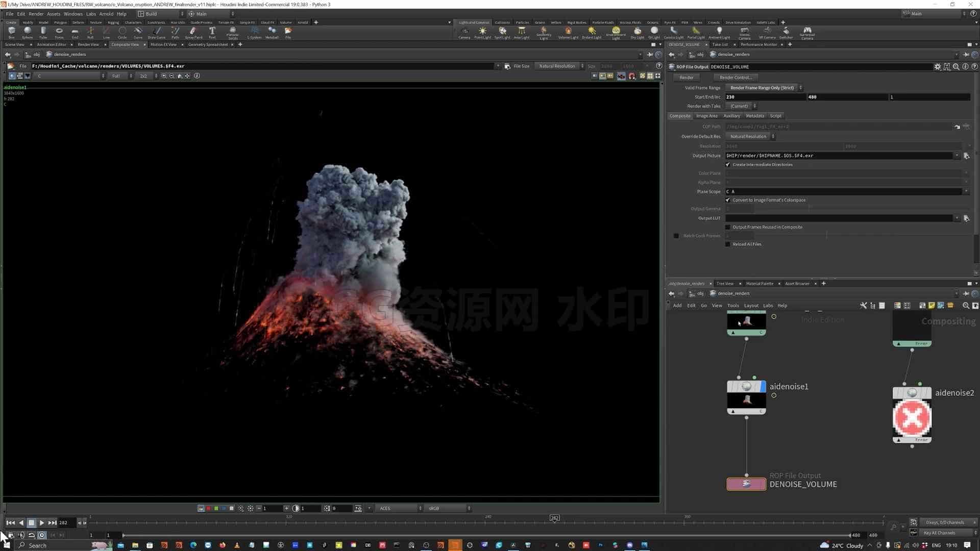The image size is (980, 551).
Task: Click the play forward button
Action: point(41,522)
